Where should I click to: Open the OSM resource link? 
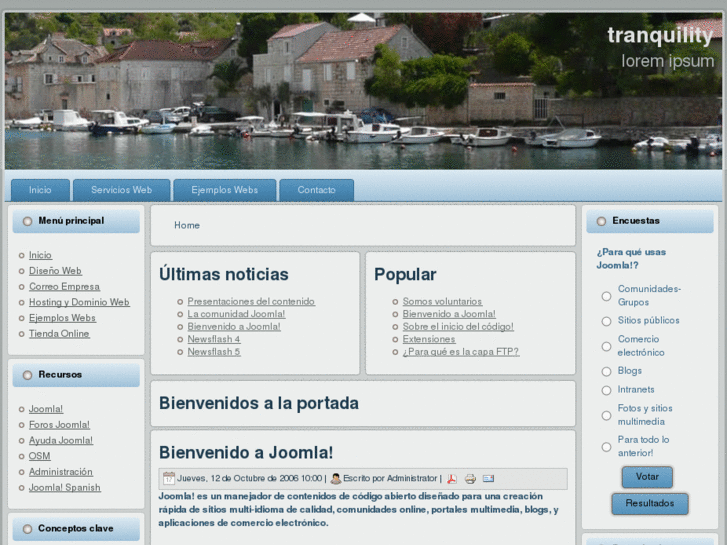39,456
